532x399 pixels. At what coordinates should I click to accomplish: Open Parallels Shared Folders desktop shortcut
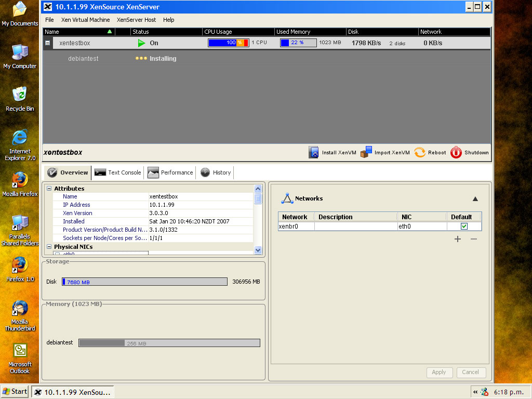tap(20, 230)
